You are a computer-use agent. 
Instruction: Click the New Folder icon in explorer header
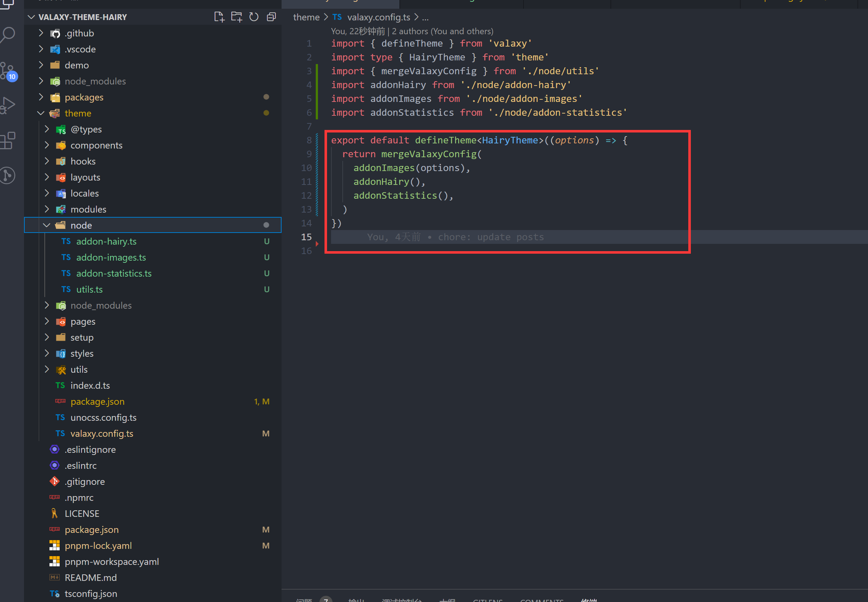pyautogui.click(x=237, y=17)
